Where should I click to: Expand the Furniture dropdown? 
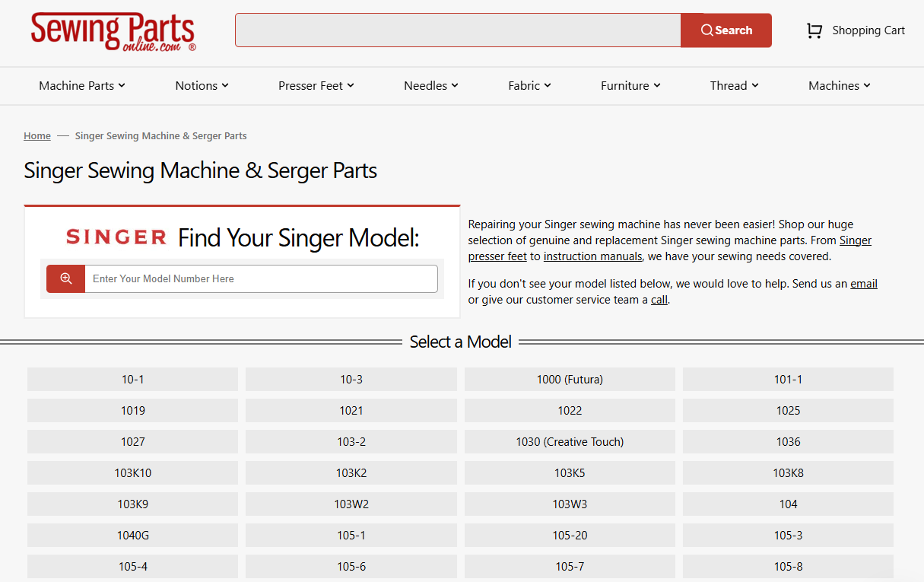pos(630,86)
